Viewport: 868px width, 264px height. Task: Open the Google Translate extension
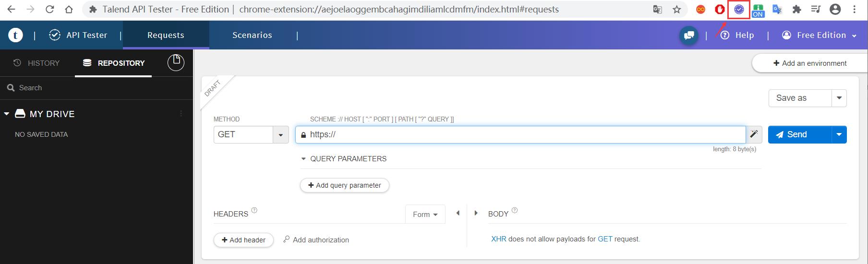777,9
